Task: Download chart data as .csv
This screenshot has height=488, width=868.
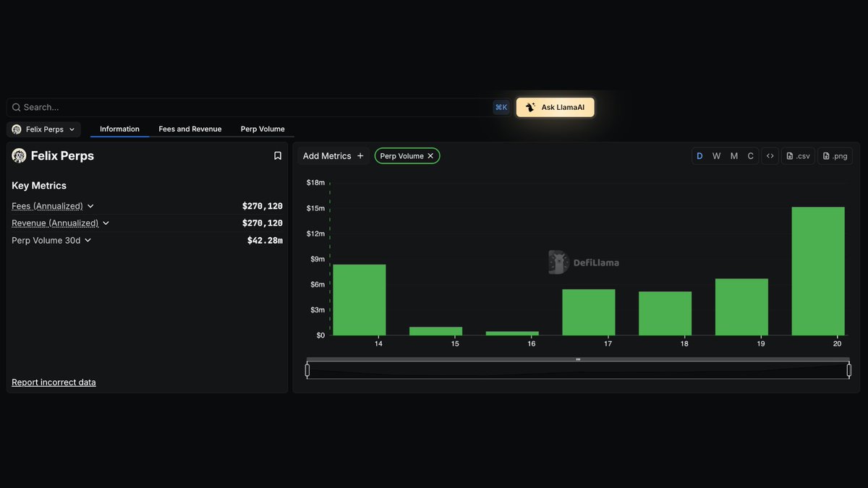Action: click(x=798, y=155)
